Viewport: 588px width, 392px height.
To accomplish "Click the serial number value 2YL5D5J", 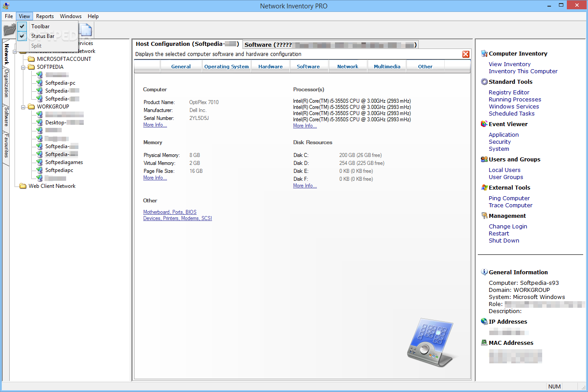I will (199, 118).
